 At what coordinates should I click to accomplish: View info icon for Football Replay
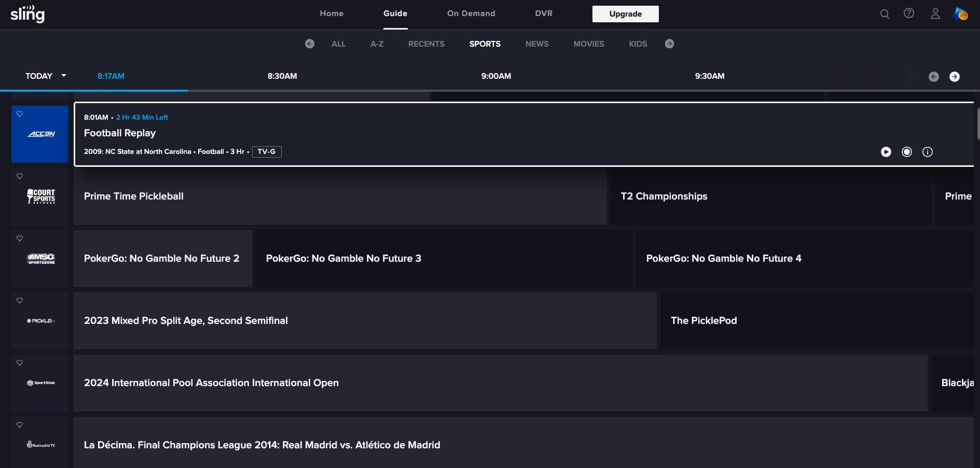pyautogui.click(x=928, y=152)
